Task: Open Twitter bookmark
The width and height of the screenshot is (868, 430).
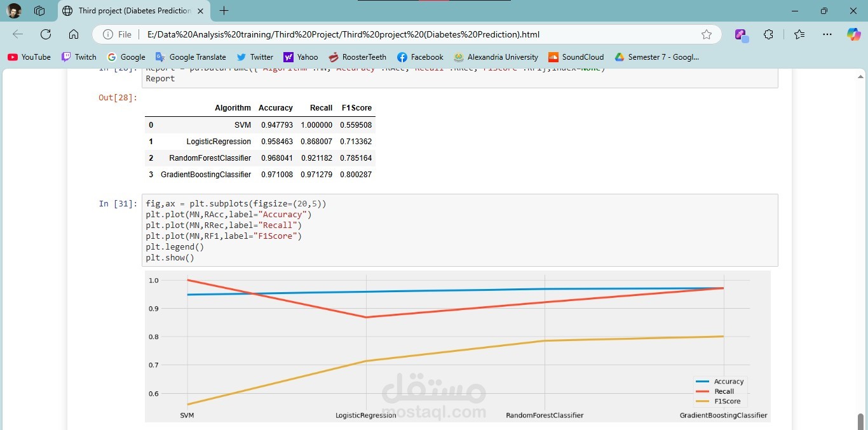Action: [x=255, y=57]
